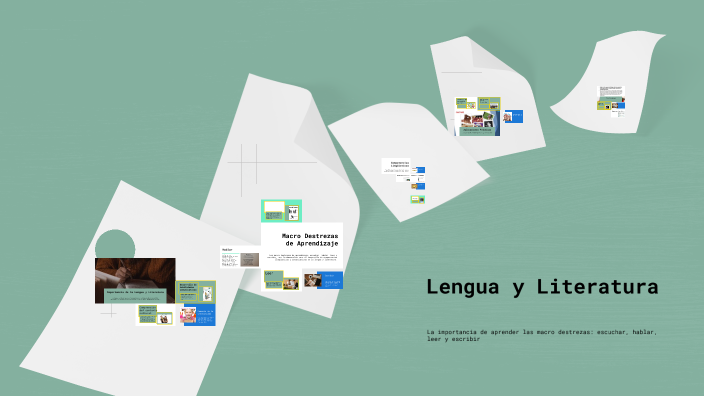
Task: Open the slide cluster on the far-right paper
Action: [611, 102]
